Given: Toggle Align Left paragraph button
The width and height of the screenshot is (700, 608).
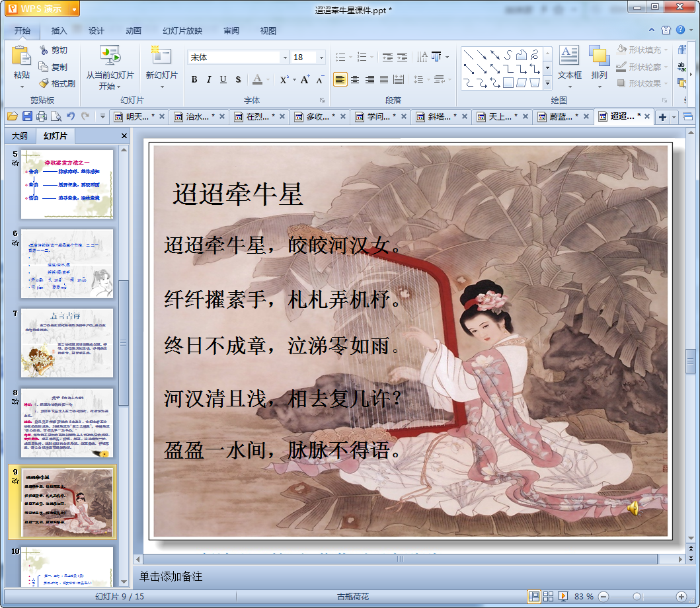Looking at the screenshot, I should (340, 79).
